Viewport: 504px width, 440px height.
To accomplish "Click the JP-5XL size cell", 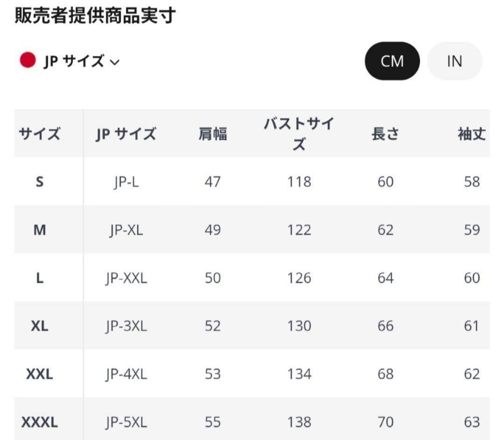I will (126, 423).
